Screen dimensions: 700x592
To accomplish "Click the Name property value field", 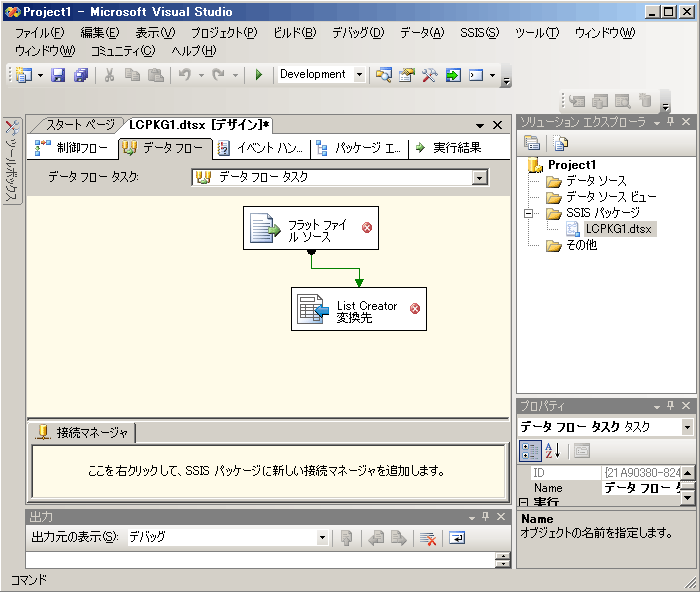I will (642, 488).
